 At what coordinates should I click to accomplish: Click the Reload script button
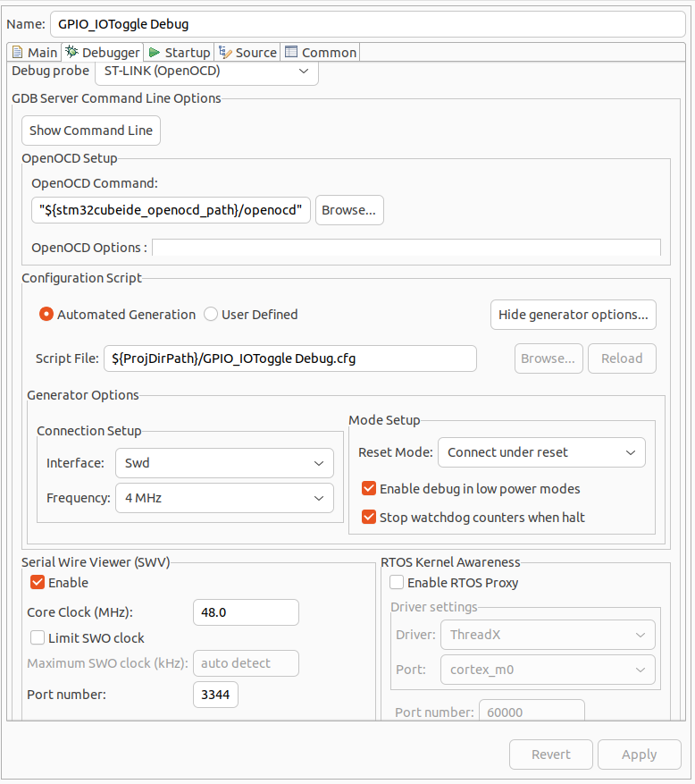(x=622, y=358)
